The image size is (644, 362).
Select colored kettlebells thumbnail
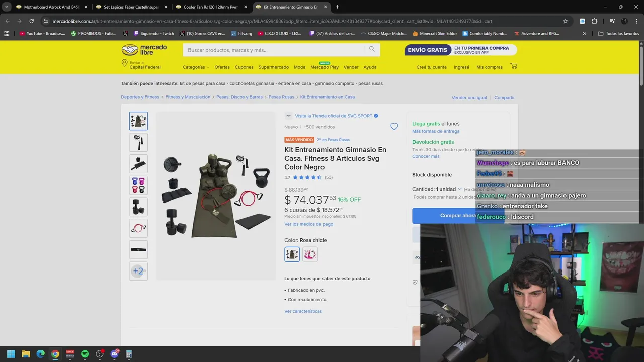pos(138,185)
